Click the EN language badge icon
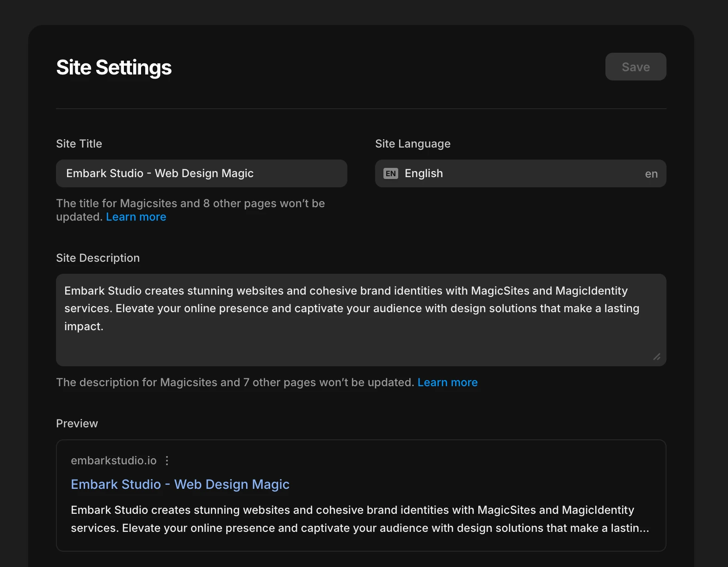Image resolution: width=728 pixels, height=567 pixels. [x=391, y=173]
